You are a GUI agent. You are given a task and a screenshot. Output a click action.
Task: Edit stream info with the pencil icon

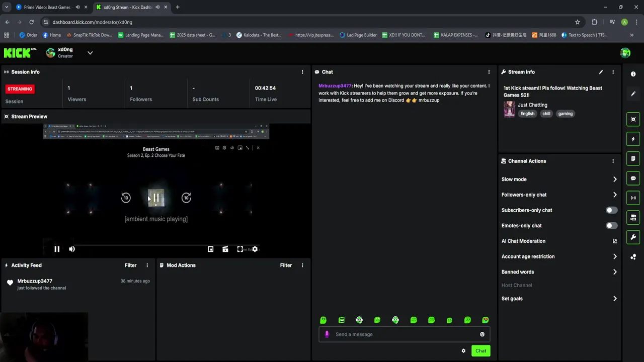[x=601, y=72]
